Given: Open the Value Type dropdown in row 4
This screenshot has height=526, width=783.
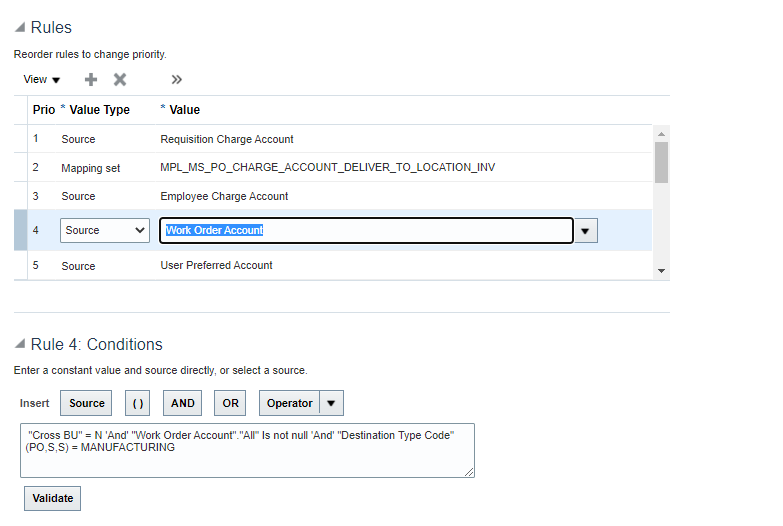Looking at the screenshot, I should click(105, 230).
